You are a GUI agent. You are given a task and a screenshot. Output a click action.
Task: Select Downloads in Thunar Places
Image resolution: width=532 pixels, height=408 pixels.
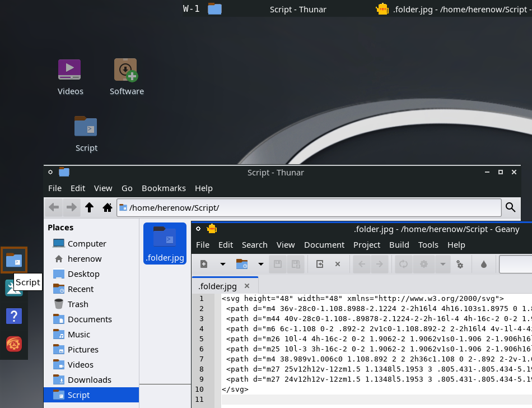91,380
